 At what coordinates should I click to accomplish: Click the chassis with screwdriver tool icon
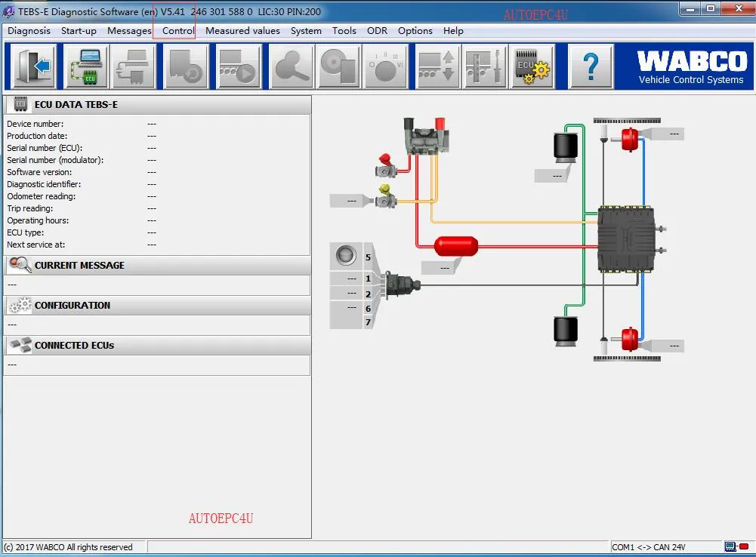485,66
